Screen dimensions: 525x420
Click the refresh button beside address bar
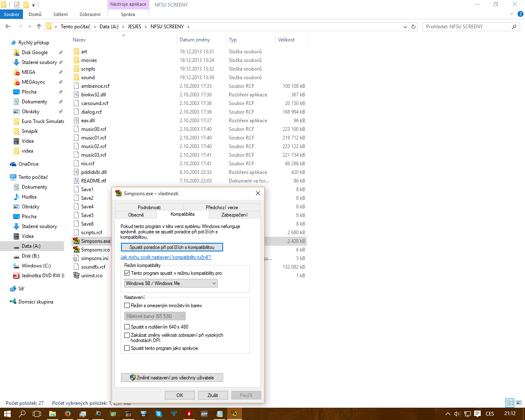click(413, 27)
